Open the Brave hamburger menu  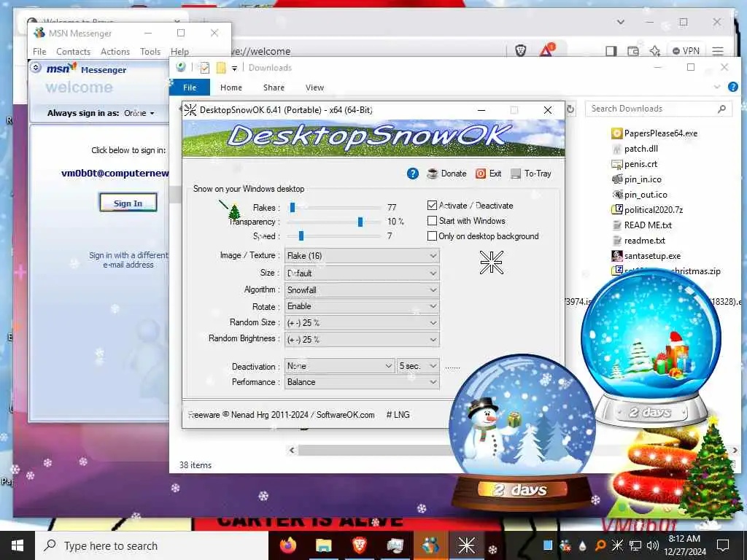(718, 51)
